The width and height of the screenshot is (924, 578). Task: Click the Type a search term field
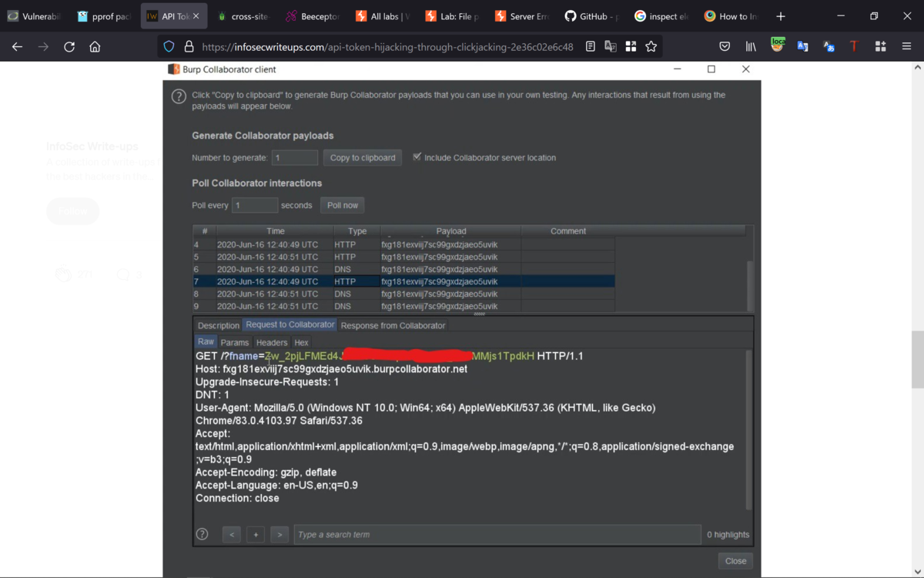(x=497, y=534)
